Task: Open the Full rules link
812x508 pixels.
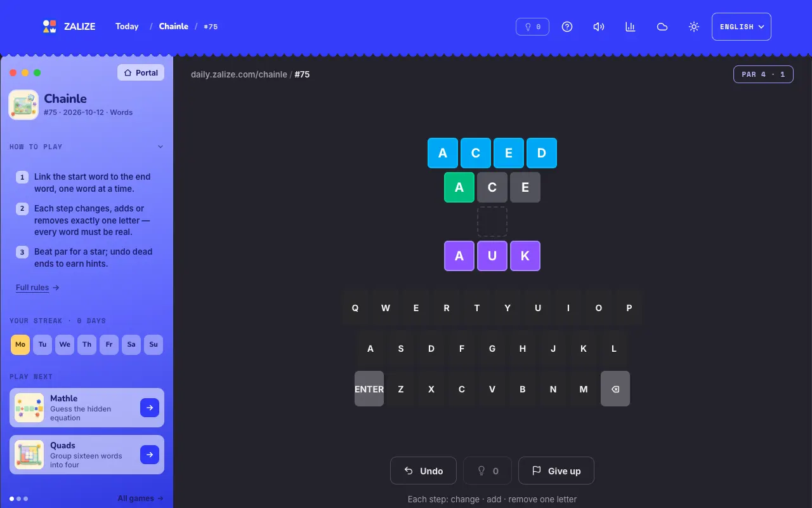Action: (x=37, y=288)
